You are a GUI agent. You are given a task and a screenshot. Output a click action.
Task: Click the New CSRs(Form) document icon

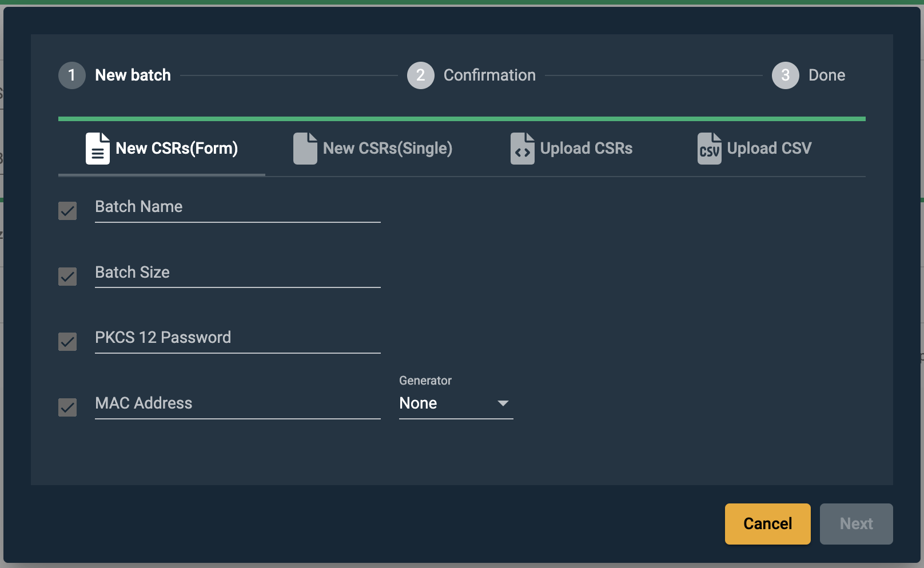coord(97,149)
